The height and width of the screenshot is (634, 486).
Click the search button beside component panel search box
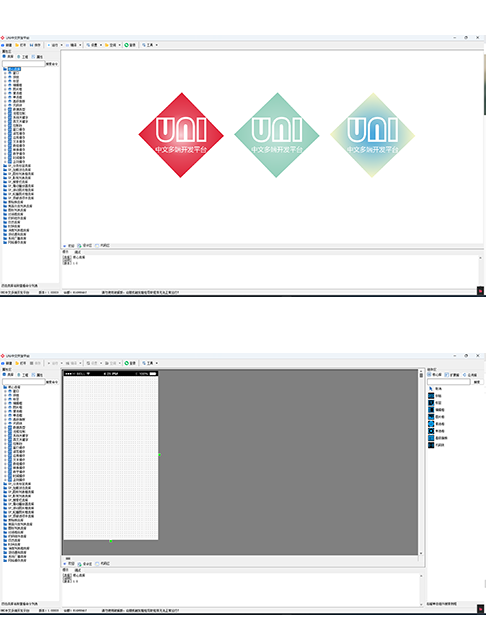click(477, 382)
